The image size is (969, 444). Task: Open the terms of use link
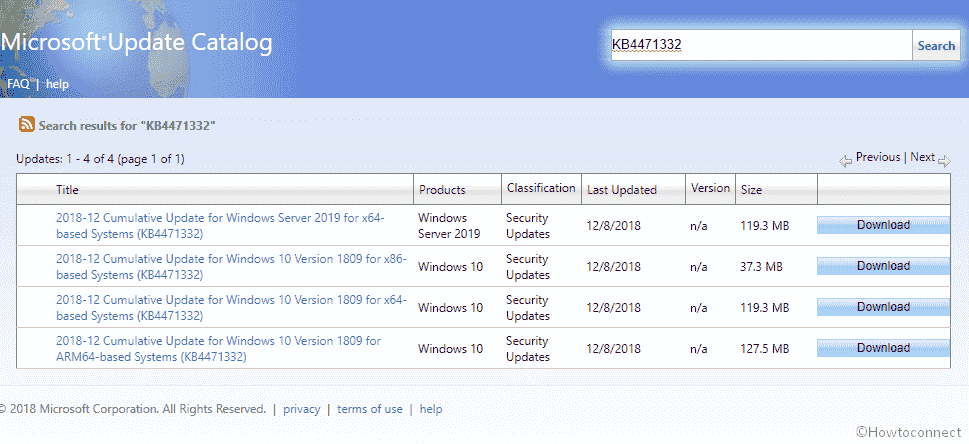click(x=370, y=409)
